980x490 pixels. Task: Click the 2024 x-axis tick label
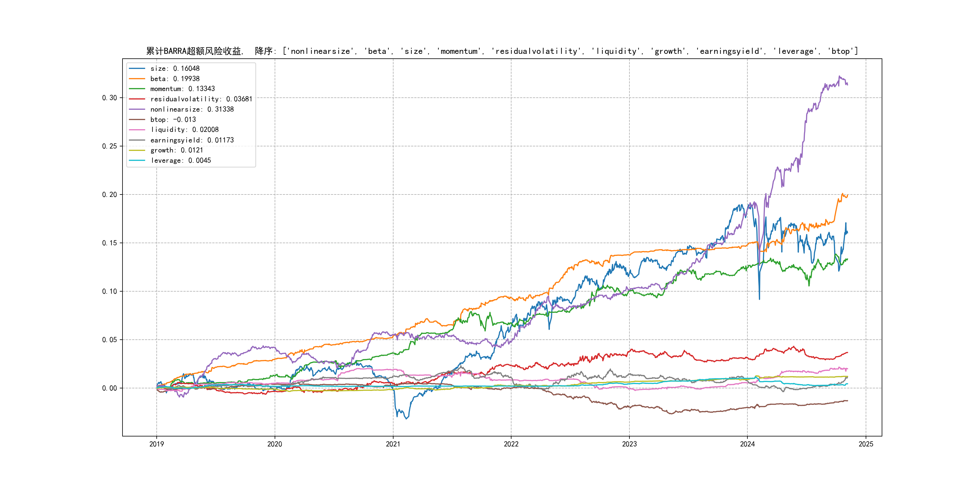click(x=747, y=444)
